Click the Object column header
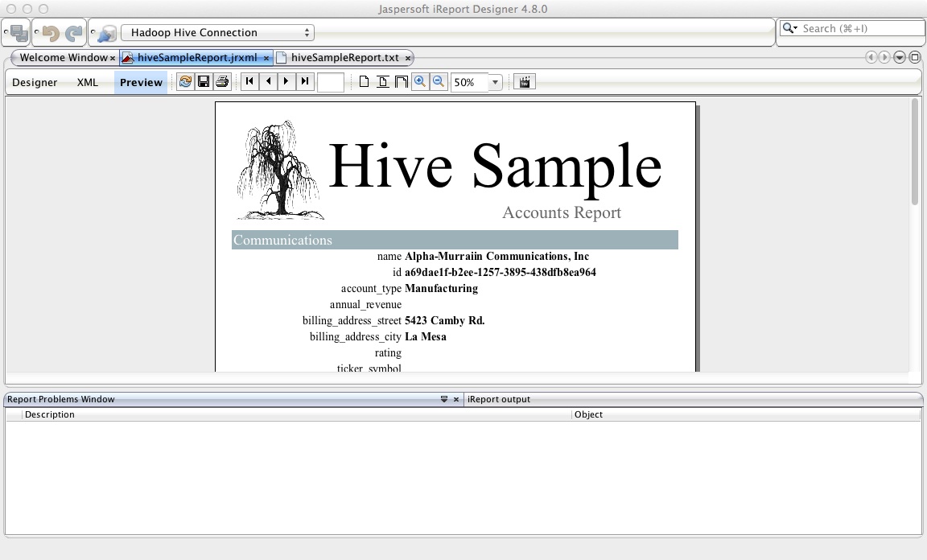Viewport: 927px width, 560px height. (746, 414)
